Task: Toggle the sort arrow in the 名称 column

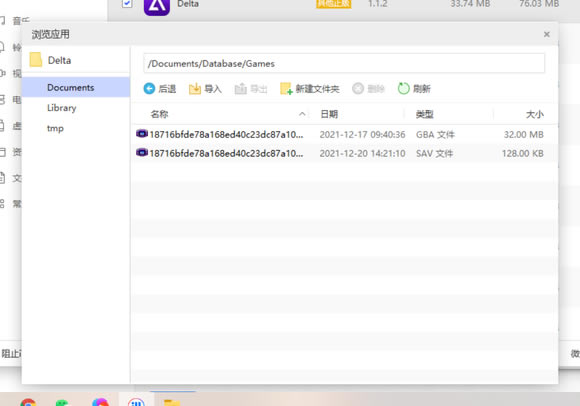Action: pyautogui.click(x=302, y=114)
